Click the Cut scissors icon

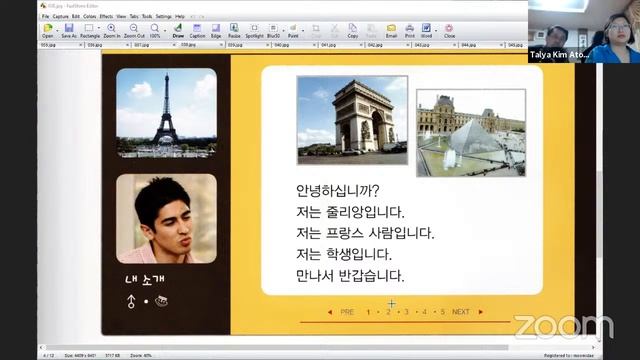pyautogui.click(x=334, y=28)
